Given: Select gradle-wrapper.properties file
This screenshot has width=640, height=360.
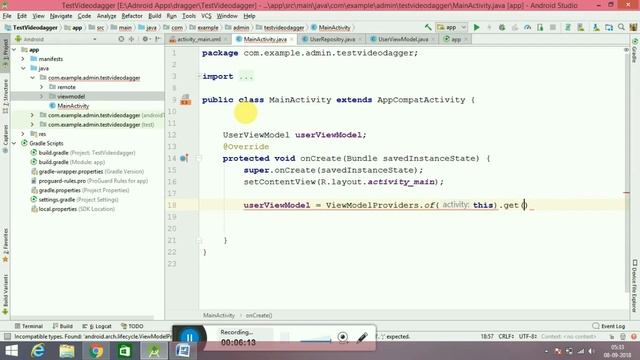Looking at the screenshot, I should tap(87, 171).
